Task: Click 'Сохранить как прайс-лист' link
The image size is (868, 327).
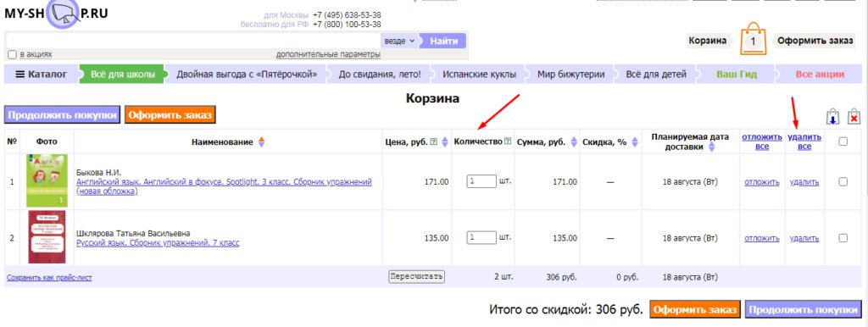Action: coord(49,278)
